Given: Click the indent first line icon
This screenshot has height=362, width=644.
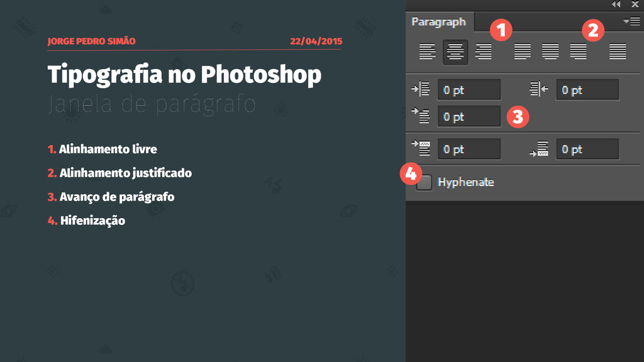Looking at the screenshot, I should tap(421, 116).
